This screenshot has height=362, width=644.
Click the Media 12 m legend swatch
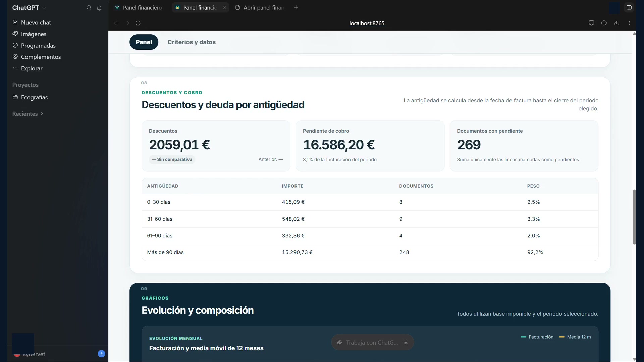point(562,337)
